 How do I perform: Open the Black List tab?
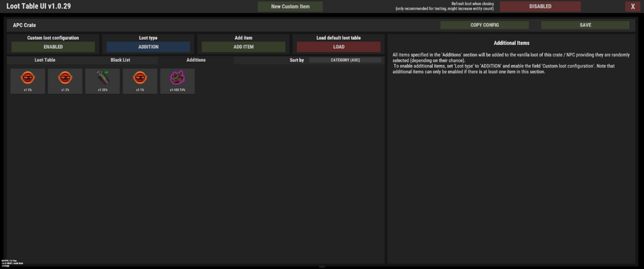(x=120, y=60)
